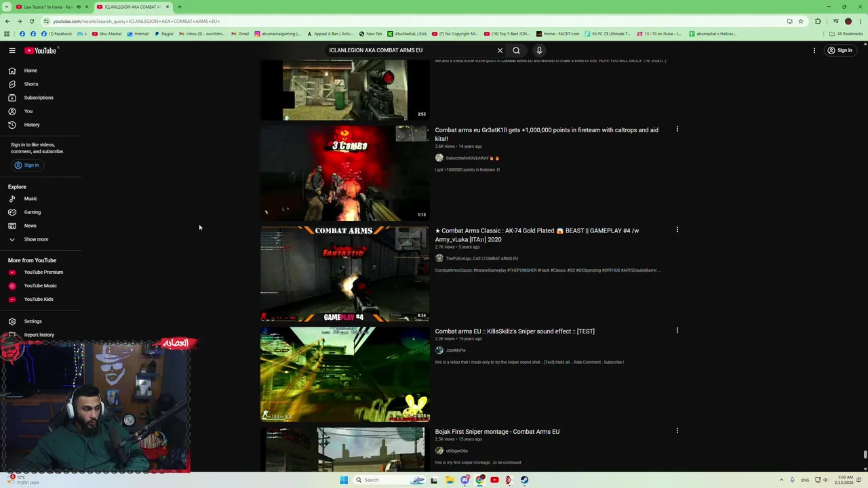Viewport: 868px width, 488px height.
Task: Switch to the 'Law Tesma7 Ya Hawa' tab
Action: point(47,7)
